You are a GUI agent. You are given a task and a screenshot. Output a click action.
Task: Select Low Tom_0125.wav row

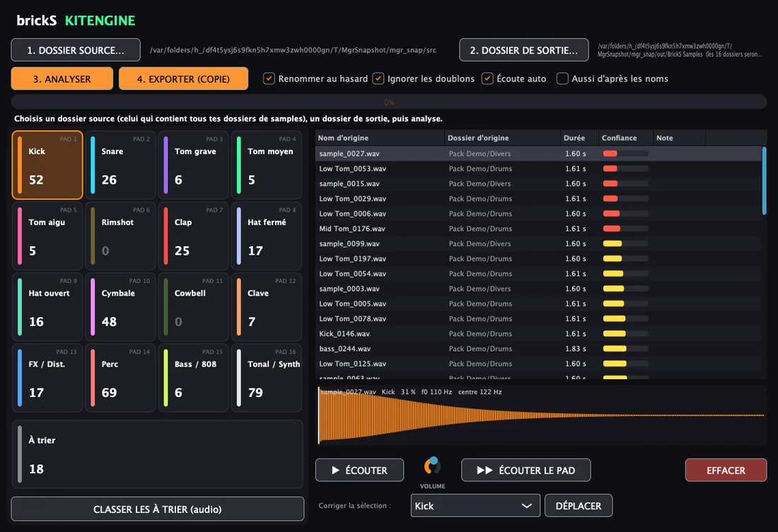tap(538, 364)
